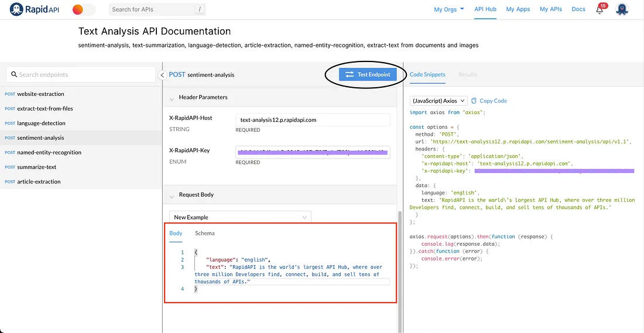644x333 pixels.
Task: Click the import axios code line
Action: pyautogui.click(x=447, y=112)
